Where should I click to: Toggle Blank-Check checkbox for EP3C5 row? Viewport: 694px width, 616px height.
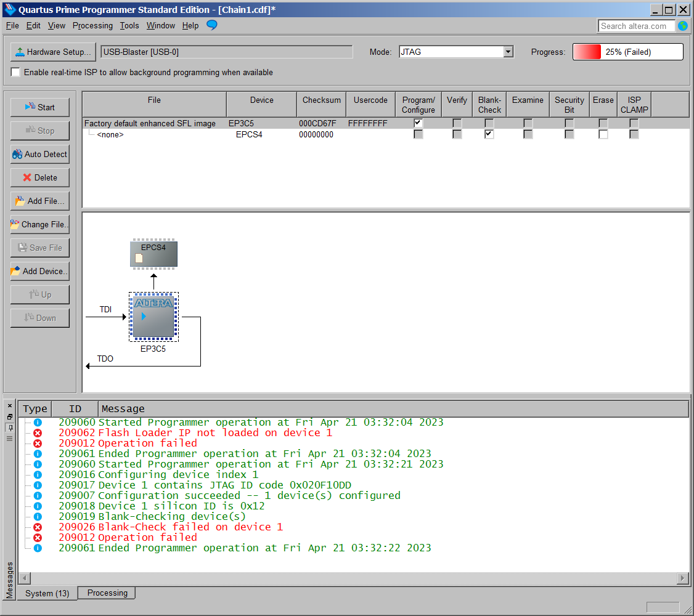click(x=489, y=123)
